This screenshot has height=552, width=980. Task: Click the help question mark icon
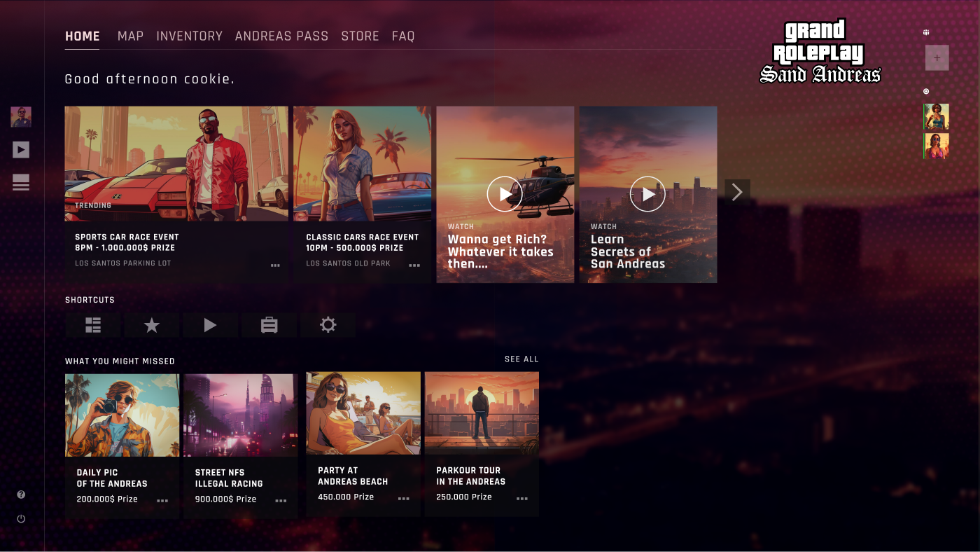coord(21,494)
